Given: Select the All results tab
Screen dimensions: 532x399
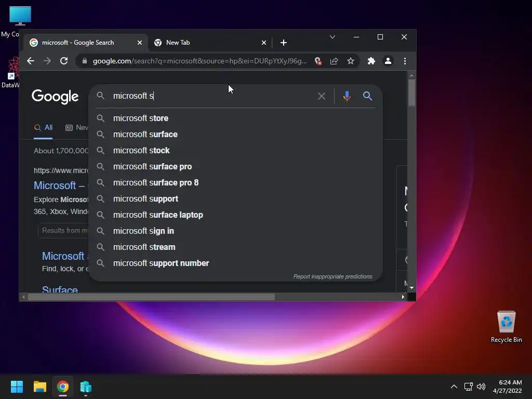Looking at the screenshot, I should tap(43, 128).
